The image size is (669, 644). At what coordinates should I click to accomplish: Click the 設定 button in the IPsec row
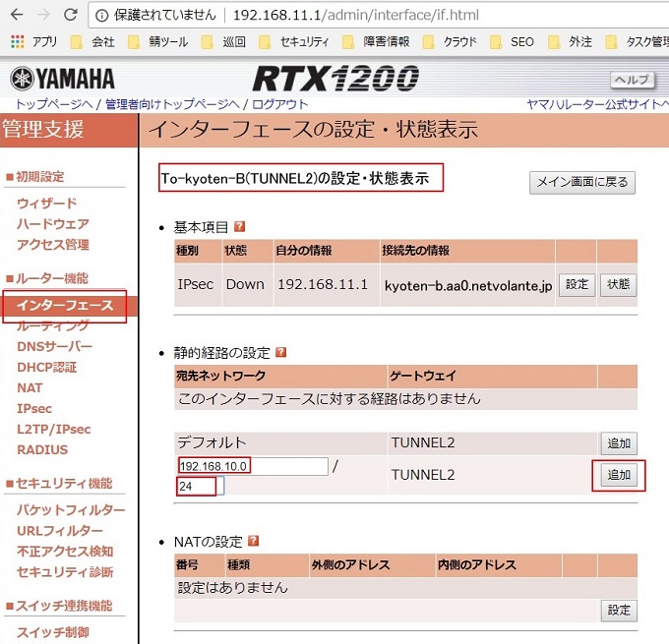(577, 284)
